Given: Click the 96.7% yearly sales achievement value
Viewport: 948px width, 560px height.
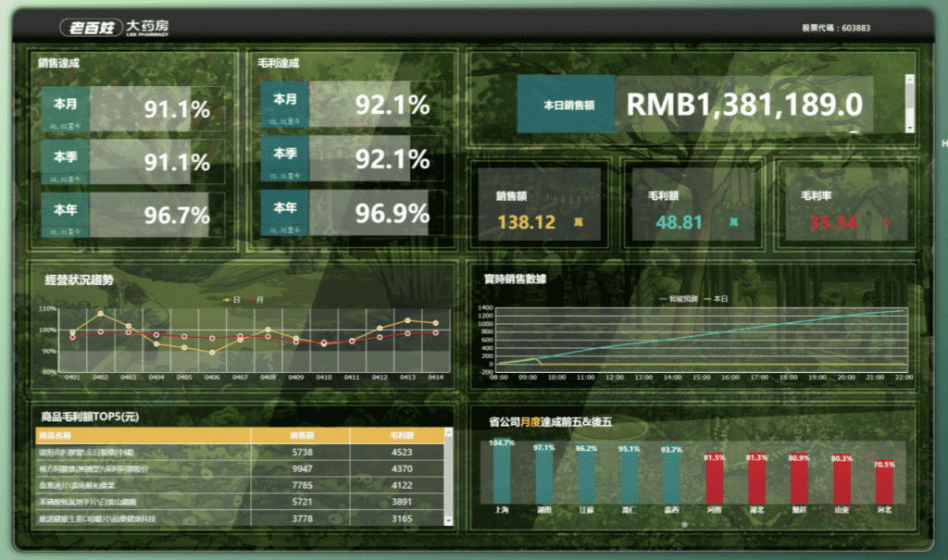Looking at the screenshot, I should pos(177,216).
